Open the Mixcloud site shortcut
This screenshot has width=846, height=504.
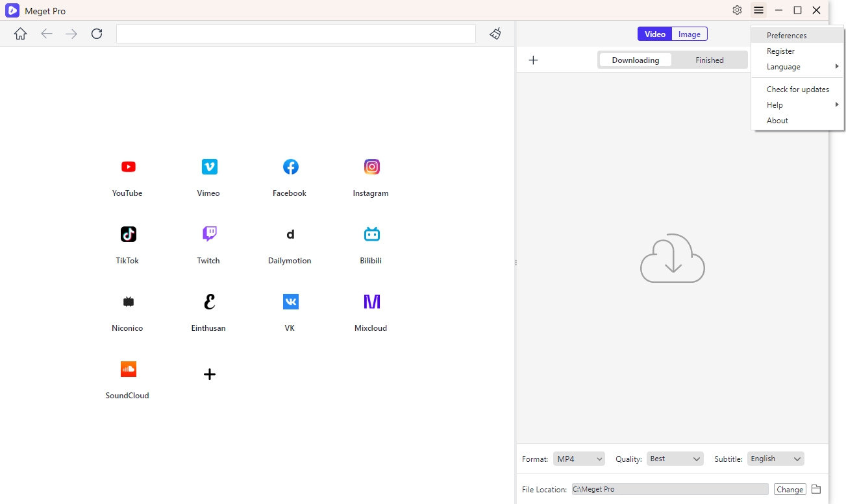(371, 302)
